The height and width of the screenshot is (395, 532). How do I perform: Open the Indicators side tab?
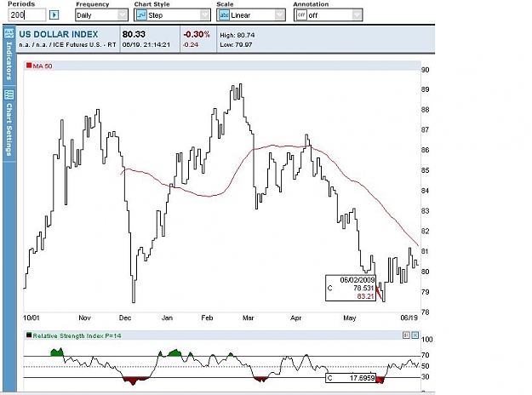click(x=9, y=54)
